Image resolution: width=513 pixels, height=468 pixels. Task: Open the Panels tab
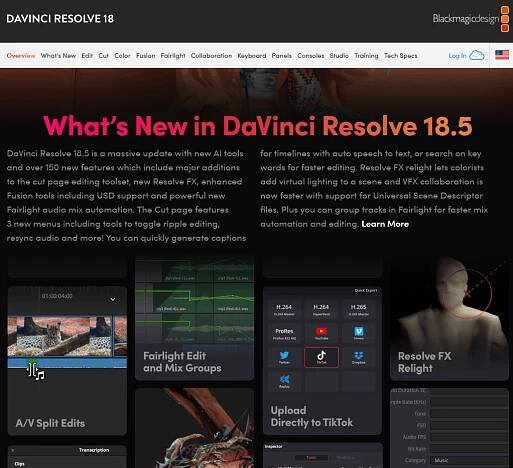tap(281, 56)
